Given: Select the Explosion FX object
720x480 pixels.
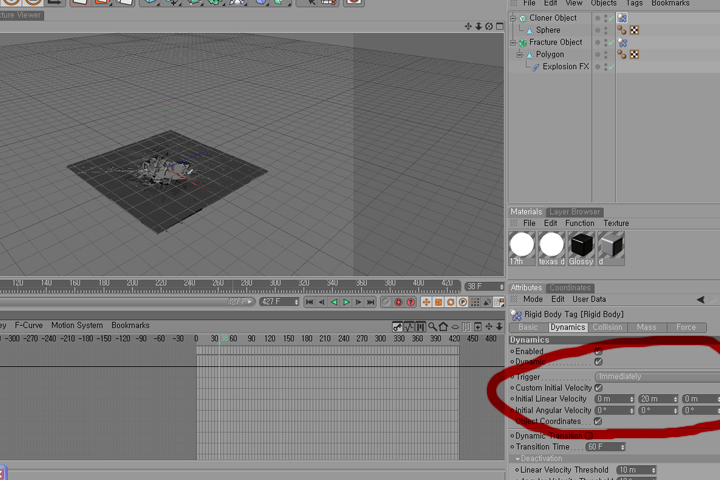Looking at the screenshot, I should [565, 67].
